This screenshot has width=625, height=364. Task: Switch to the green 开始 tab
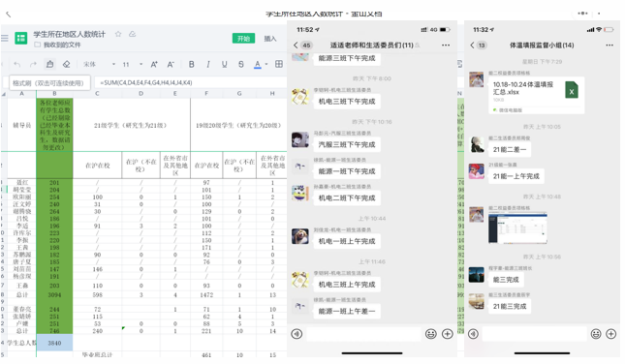243,38
